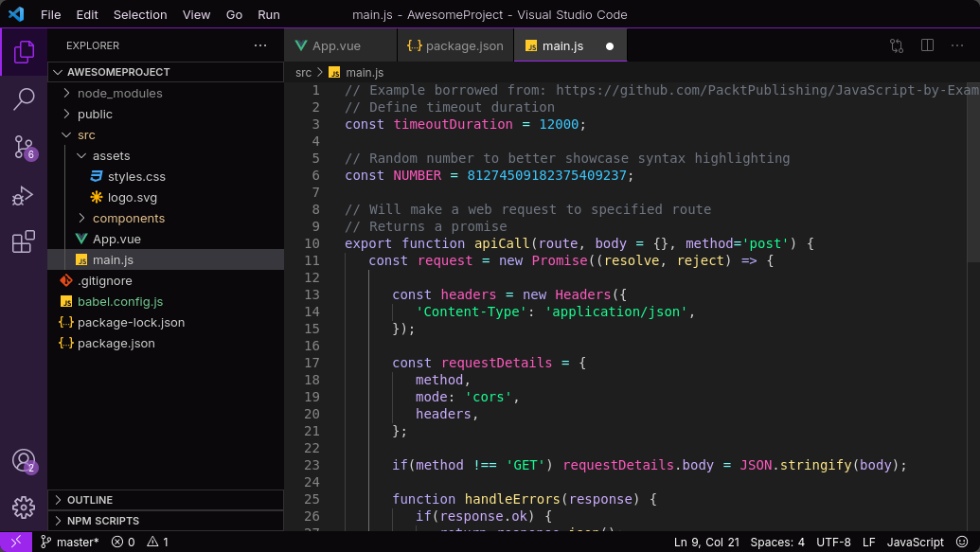Click line number 10 in gutter
Viewport: 980px width, 552px height.
click(312, 243)
